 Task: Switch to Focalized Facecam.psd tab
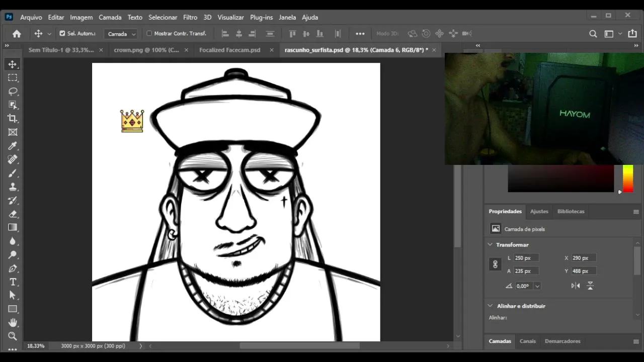pos(230,50)
